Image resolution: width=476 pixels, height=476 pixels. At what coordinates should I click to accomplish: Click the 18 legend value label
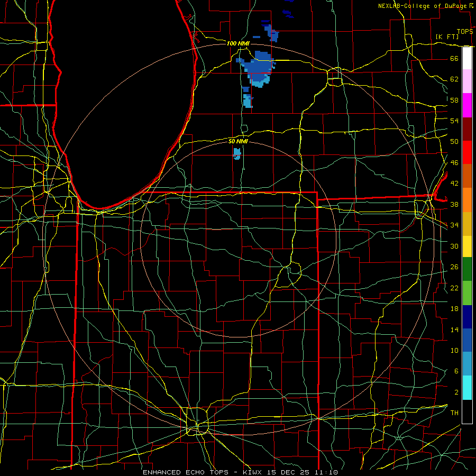click(x=454, y=309)
